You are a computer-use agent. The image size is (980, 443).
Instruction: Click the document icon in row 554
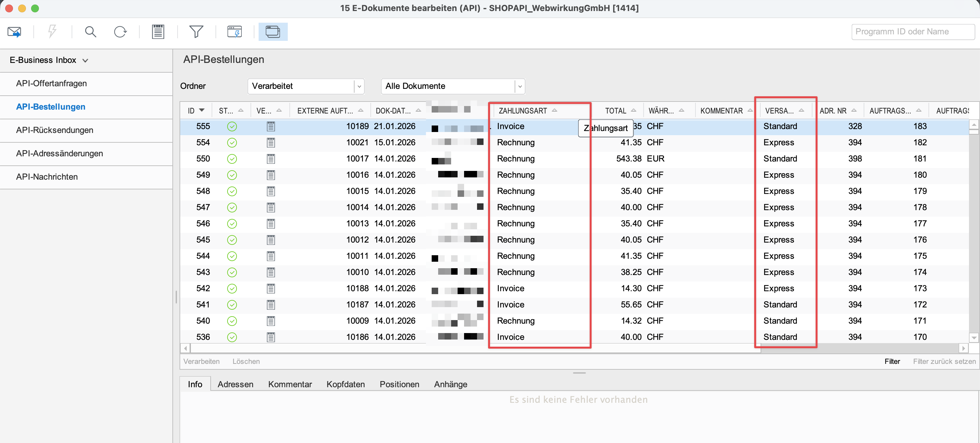tap(271, 143)
